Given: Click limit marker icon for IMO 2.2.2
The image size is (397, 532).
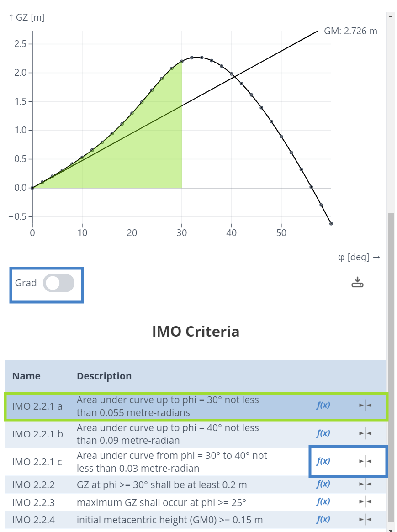Looking at the screenshot, I should click(365, 484).
